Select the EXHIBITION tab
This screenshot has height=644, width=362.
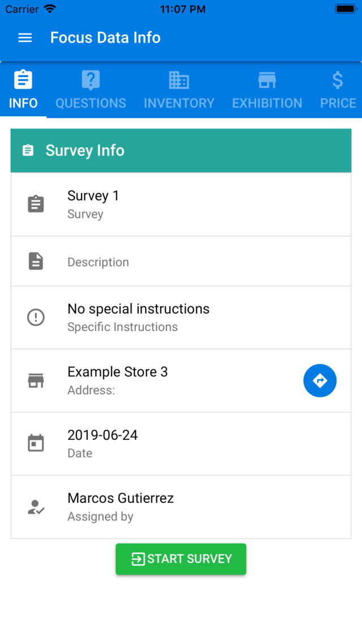click(267, 90)
